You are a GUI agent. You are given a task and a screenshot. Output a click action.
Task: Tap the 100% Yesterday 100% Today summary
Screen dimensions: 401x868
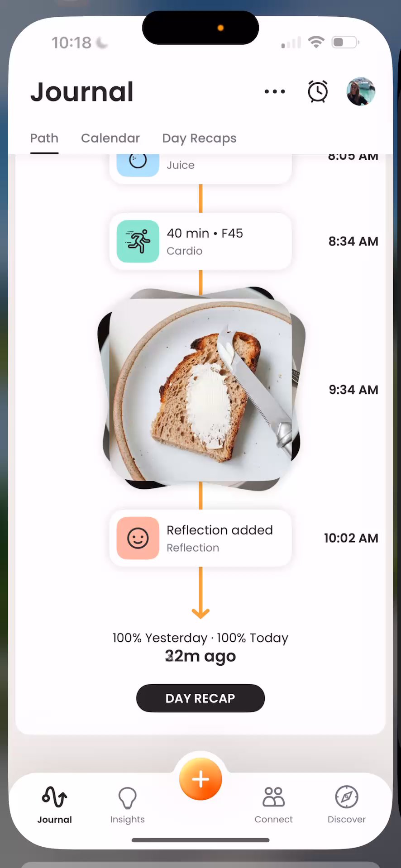200,638
